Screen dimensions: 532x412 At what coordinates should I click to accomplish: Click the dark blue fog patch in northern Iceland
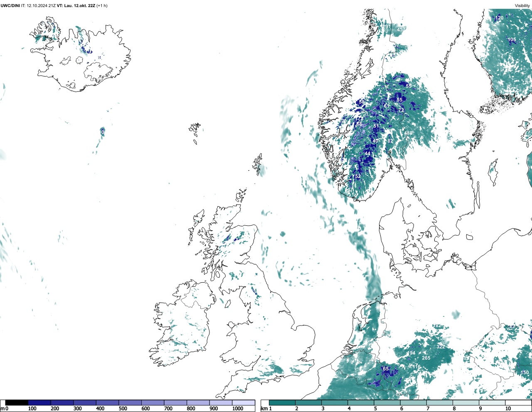click(x=86, y=50)
